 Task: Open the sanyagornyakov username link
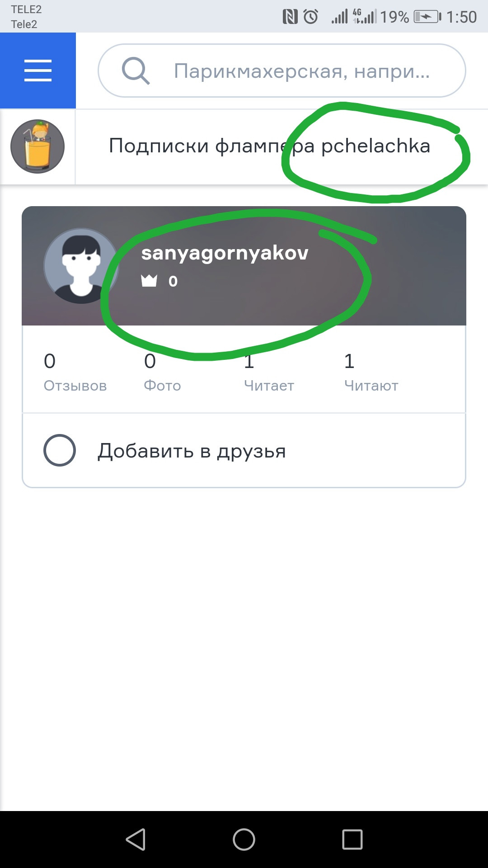coord(225,253)
